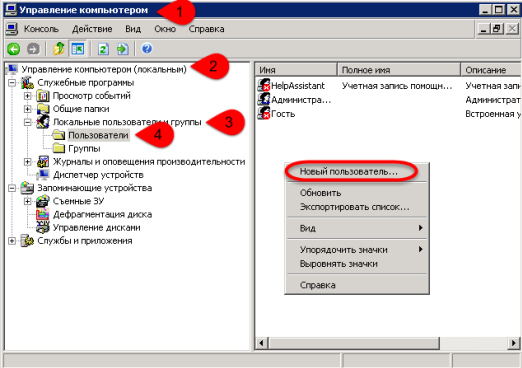The width and height of the screenshot is (522, 368).
Task: Collapse Локальные пользователи и группы node
Action: (28, 122)
